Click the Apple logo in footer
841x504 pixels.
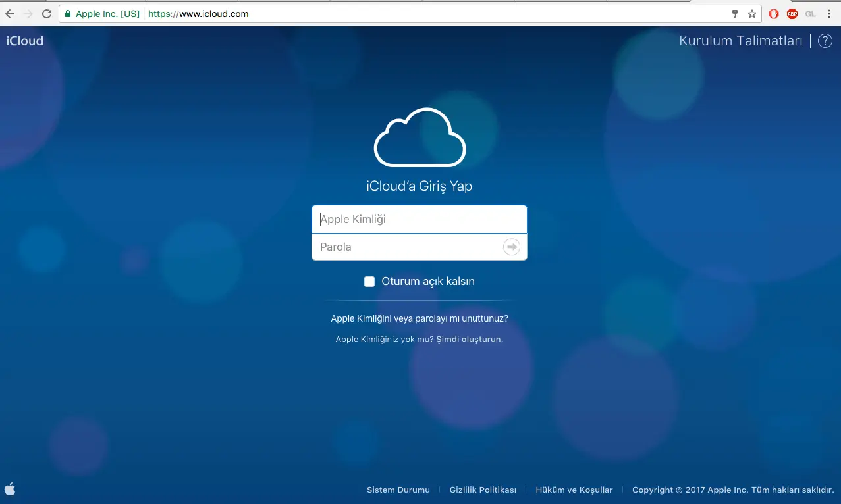click(x=10, y=489)
